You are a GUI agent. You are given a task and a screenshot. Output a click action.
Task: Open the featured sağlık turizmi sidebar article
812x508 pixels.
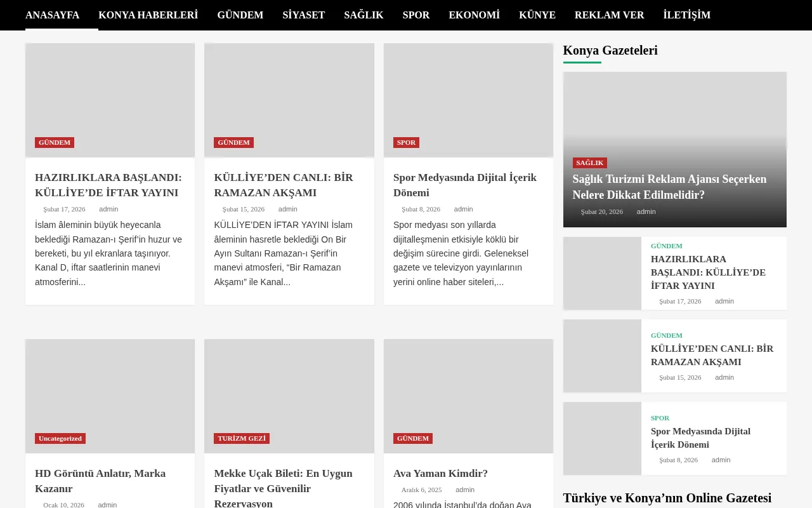click(x=669, y=187)
